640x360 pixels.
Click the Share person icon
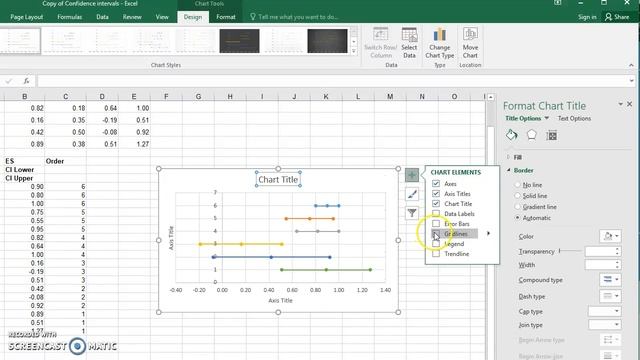[609, 17]
